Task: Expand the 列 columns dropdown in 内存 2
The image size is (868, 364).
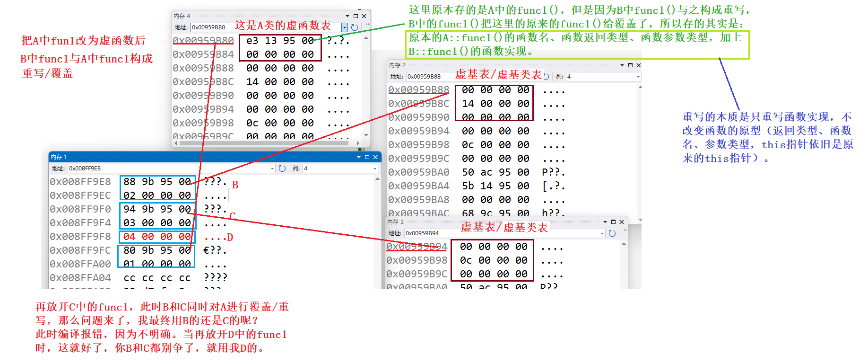Action: pos(638,77)
